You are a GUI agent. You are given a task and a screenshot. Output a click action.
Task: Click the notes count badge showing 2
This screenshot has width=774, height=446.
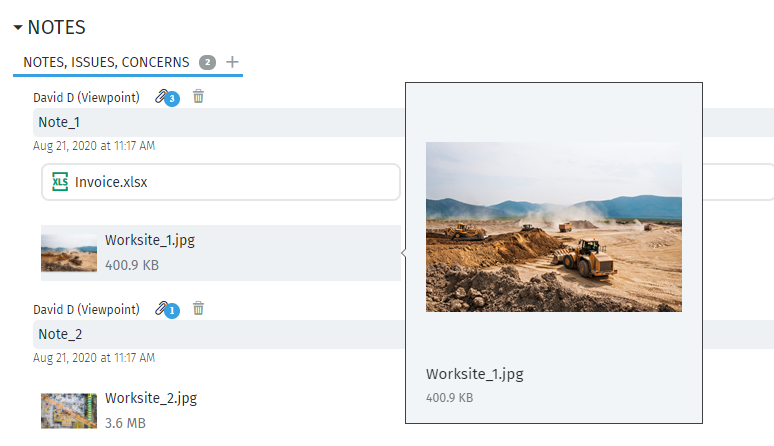207,62
